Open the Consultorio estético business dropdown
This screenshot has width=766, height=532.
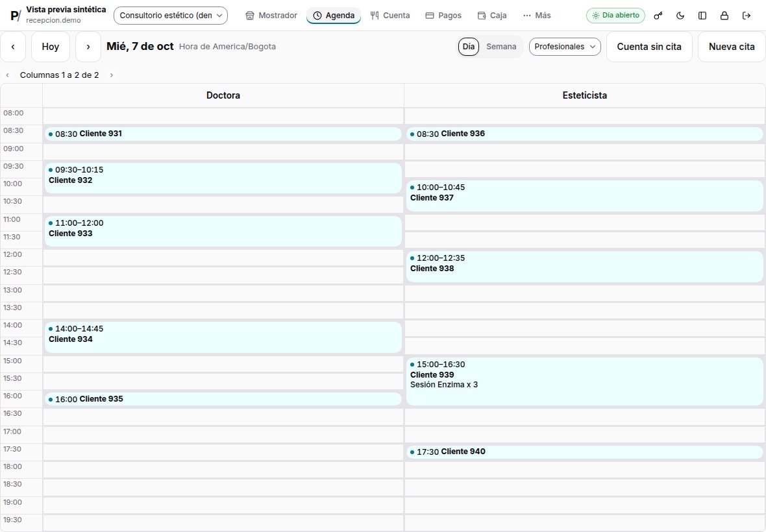171,16
